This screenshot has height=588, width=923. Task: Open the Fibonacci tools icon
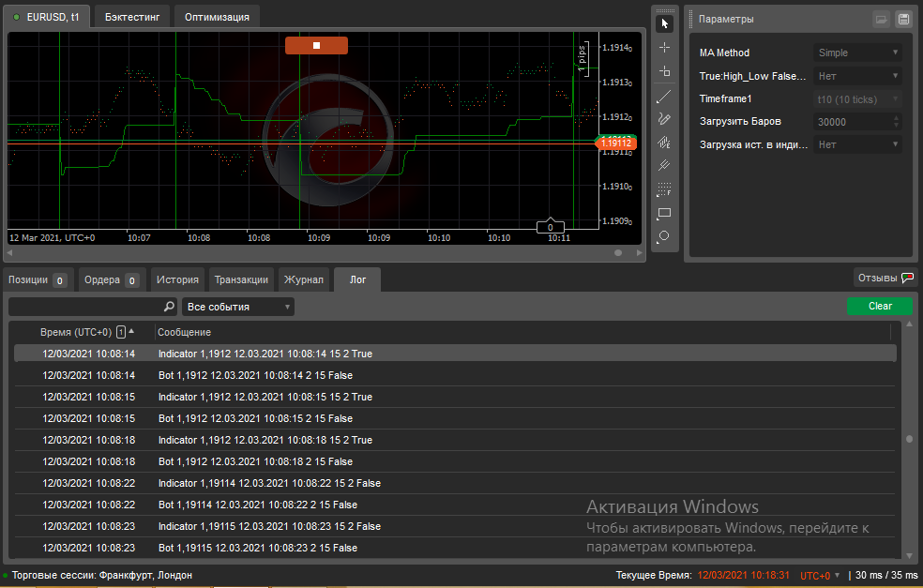point(665,189)
